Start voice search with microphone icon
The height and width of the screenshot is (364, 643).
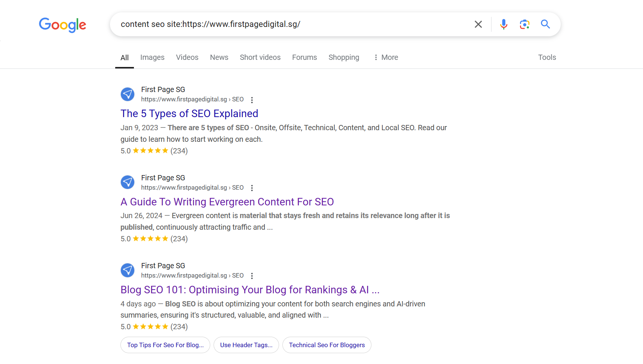pyautogui.click(x=503, y=24)
